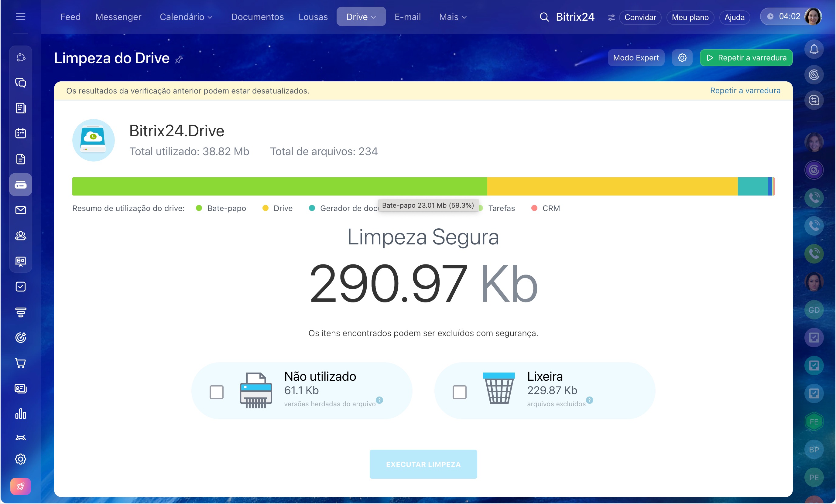Open settings gear next to Modo Expert
Viewport: 836px width, 504px height.
[x=682, y=58]
